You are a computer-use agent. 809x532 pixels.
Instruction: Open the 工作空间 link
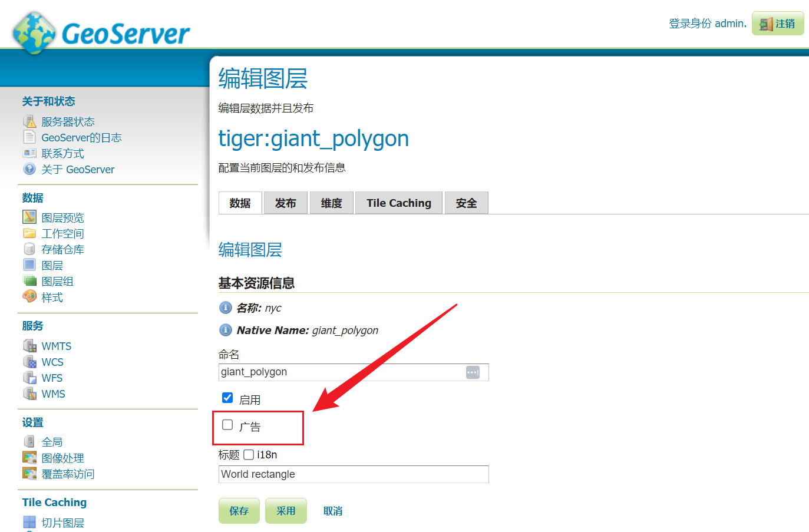click(x=62, y=234)
